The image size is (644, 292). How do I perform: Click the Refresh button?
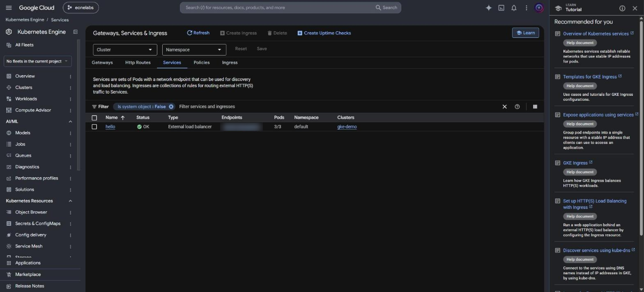click(x=198, y=33)
